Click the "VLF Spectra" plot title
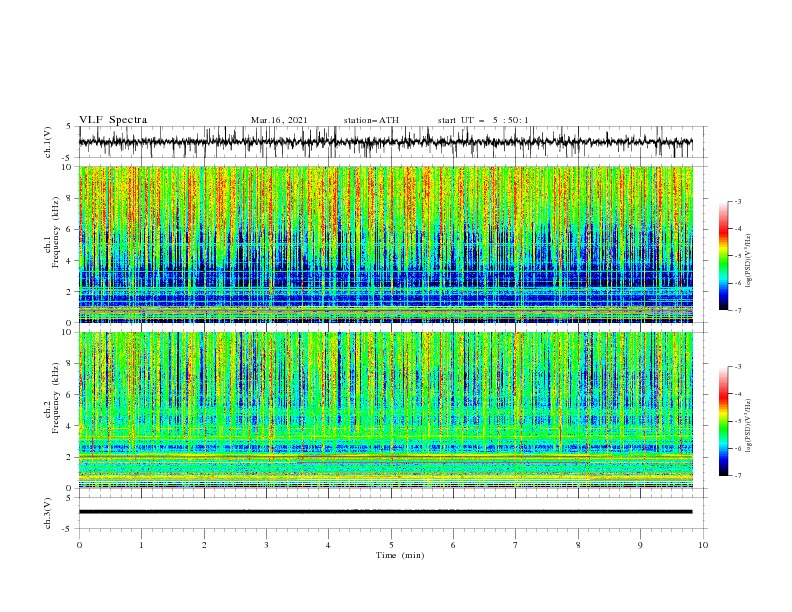Screen dimensions: 792x612 coord(113,120)
